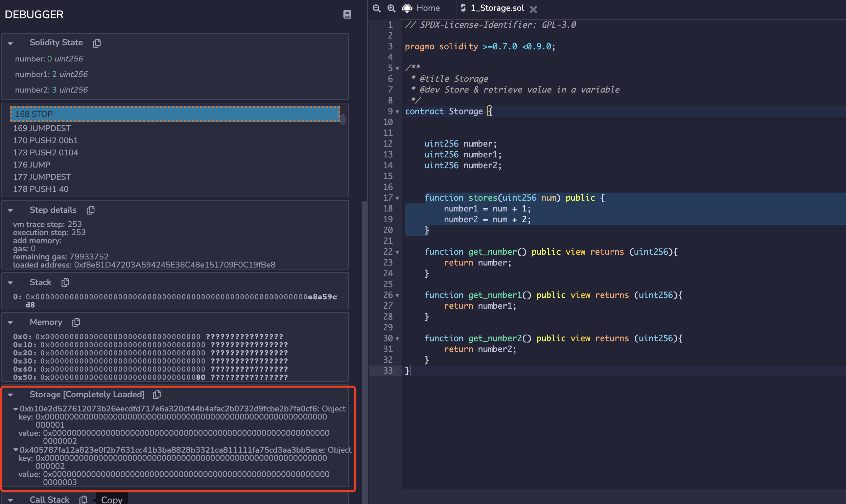The height and width of the screenshot is (504, 846).
Task: Fold get_number1 function at line 26
Action: tap(397, 296)
